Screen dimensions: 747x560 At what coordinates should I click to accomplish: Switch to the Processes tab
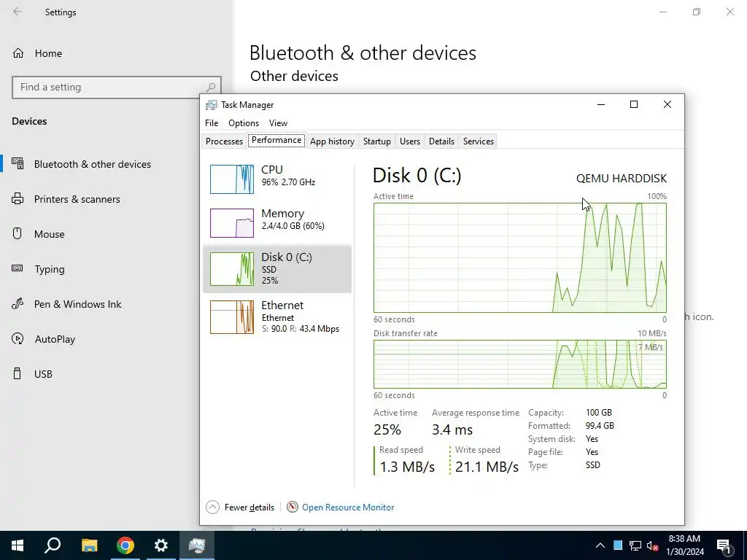click(x=224, y=141)
